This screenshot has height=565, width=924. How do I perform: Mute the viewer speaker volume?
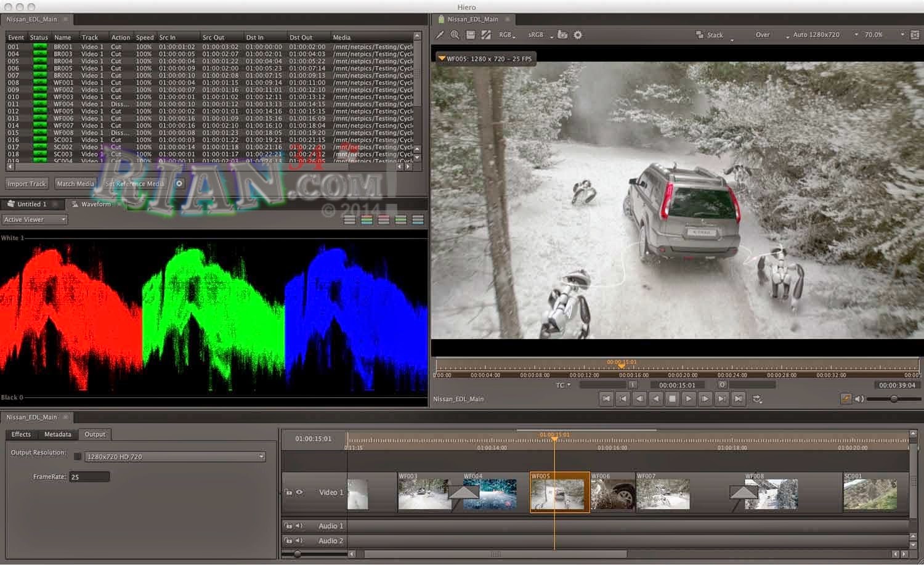click(x=859, y=399)
